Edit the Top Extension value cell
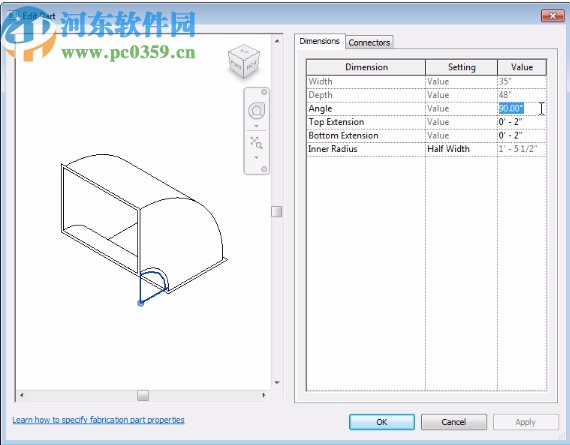Viewport: 570px width, 445px height. tap(522, 122)
